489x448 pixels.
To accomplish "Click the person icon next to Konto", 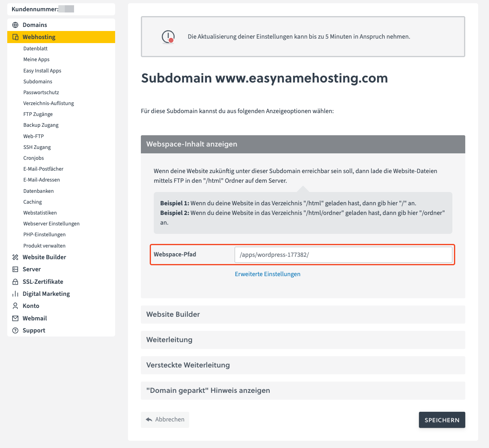I will coord(15,306).
